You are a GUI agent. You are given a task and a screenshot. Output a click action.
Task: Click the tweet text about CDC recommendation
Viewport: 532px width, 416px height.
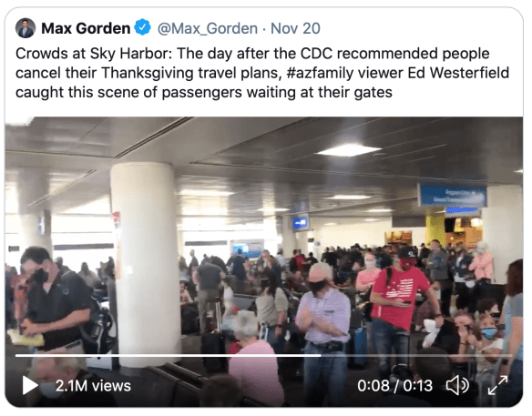[262, 73]
